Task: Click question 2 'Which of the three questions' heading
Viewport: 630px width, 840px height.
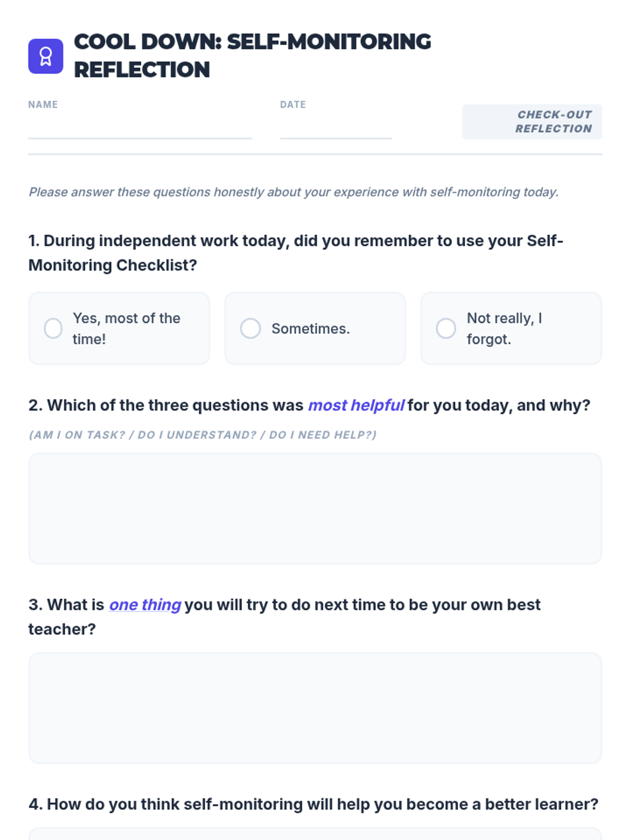Action: pyautogui.click(x=309, y=405)
